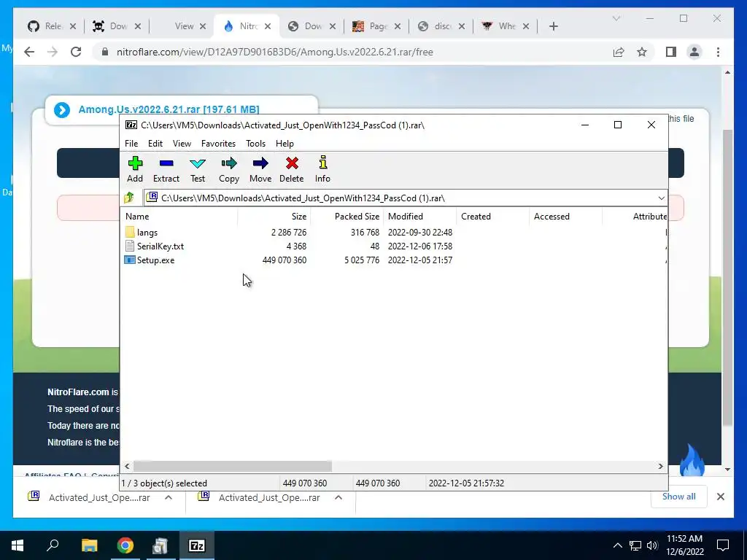Select the langs folder

coord(147,233)
